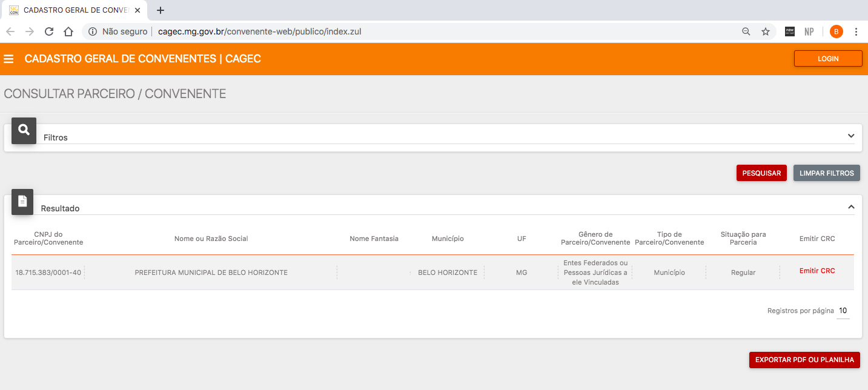Reload the page with browser refresh icon
The height and width of the screenshot is (390, 868).
click(x=49, y=31)
